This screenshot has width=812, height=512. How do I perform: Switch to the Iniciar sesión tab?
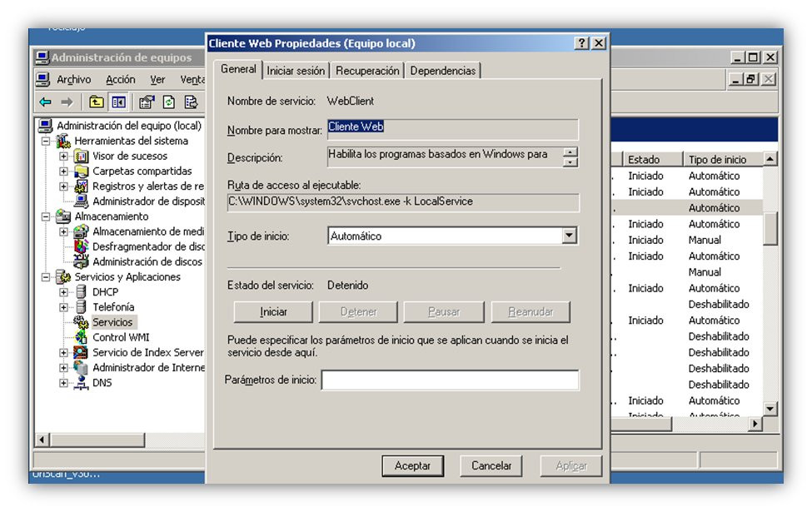[x=296, y=71]
